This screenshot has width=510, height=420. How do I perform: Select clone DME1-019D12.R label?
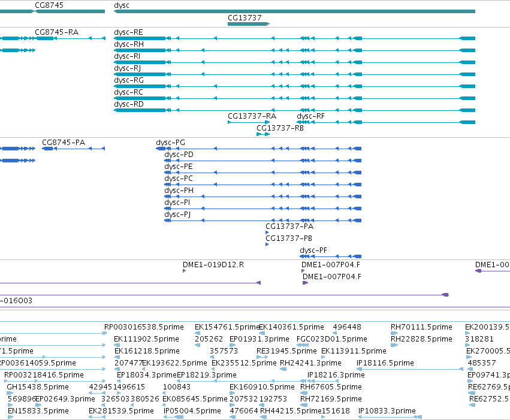click(213, 265)
